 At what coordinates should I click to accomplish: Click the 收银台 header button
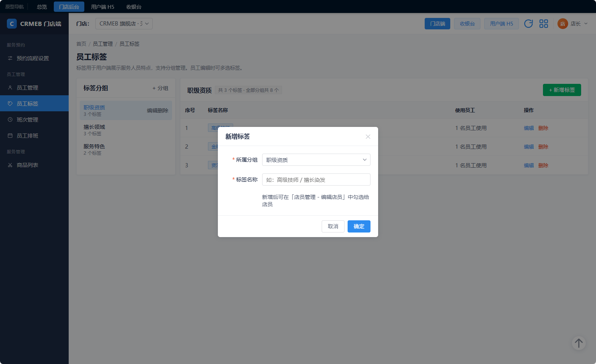[x=467, y=24]
